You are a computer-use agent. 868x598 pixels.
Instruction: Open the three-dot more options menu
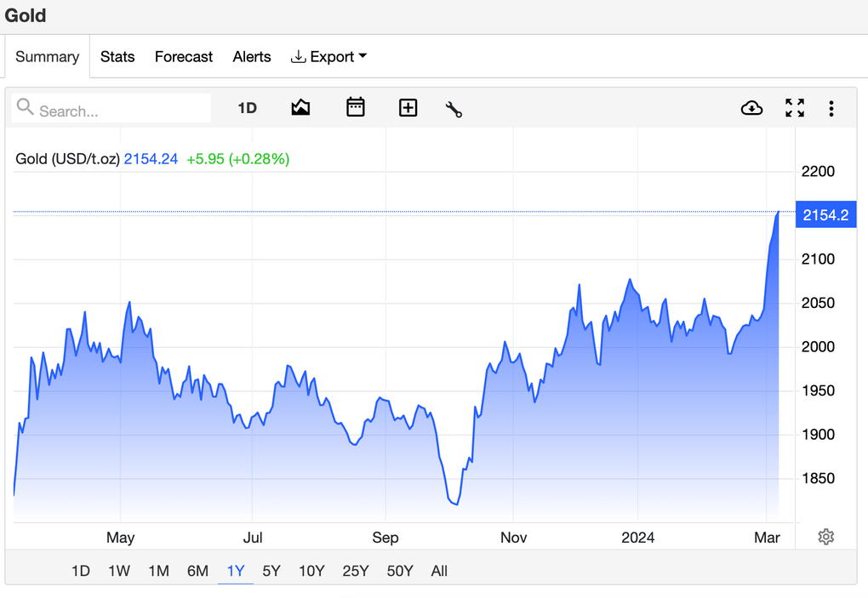click(831, 108)
